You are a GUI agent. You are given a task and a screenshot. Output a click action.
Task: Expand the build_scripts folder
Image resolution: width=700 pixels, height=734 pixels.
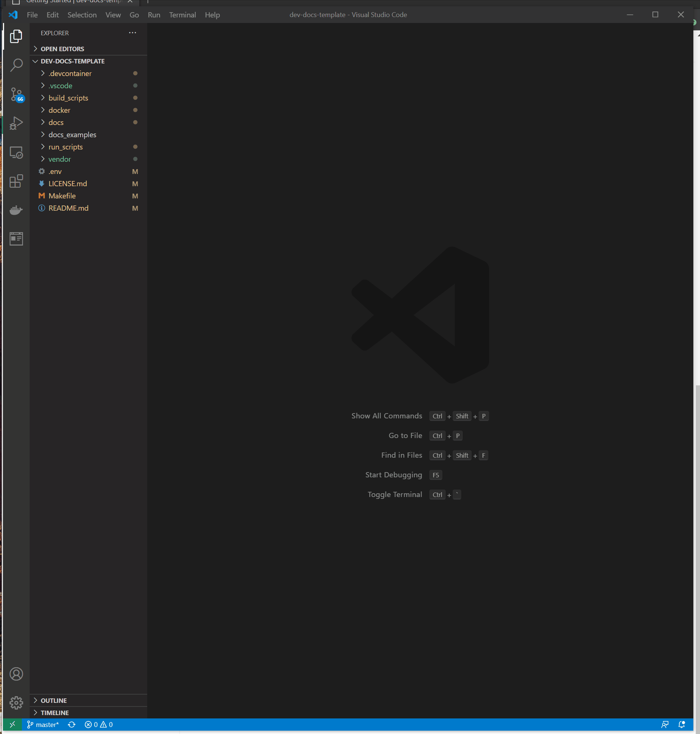68,98
